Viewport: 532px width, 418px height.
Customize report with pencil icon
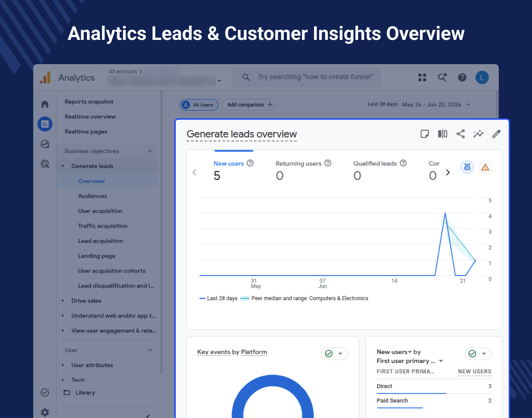click(496, 134)
